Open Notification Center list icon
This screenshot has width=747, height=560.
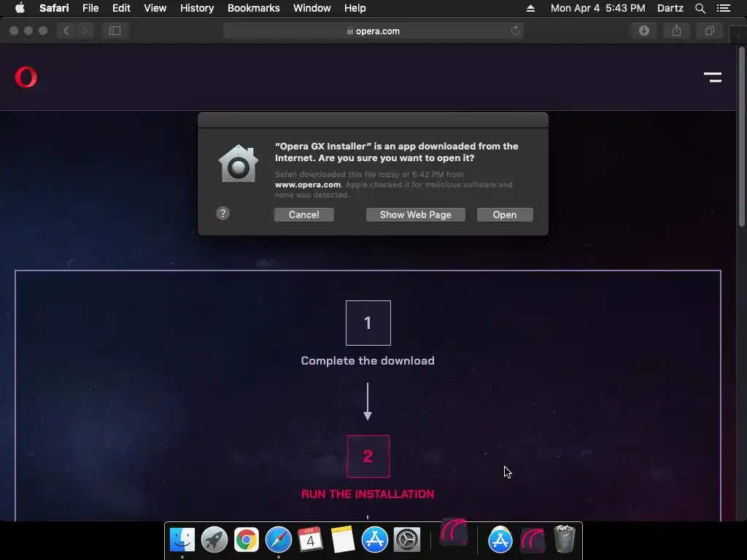click(x=723, y=8)
